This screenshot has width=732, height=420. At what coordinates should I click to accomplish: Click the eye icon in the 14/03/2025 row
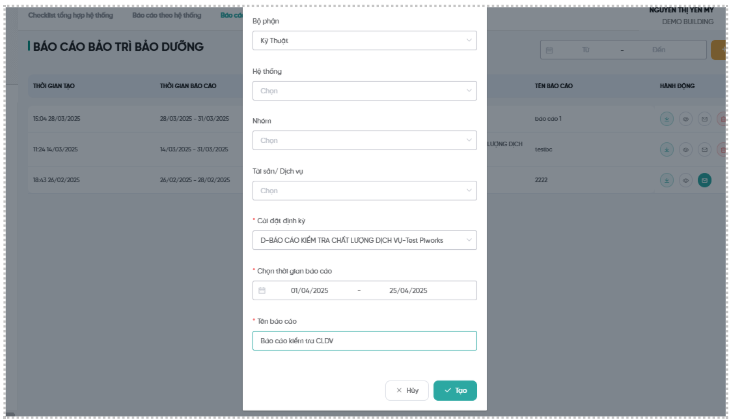click(x=685, y=150)
